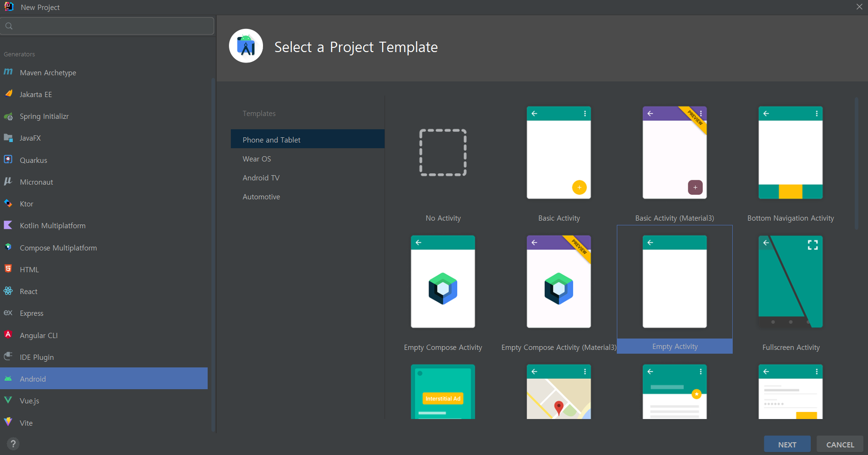Screen dimensions: 868x455
Task: Click the NEXT button
Action: click(x=787, y=444)
